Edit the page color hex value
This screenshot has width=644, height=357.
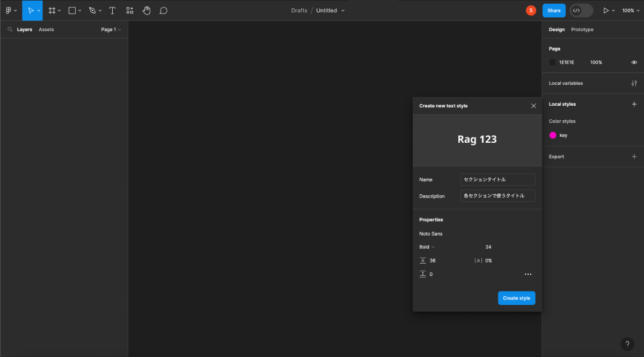[x=567, y=62]
